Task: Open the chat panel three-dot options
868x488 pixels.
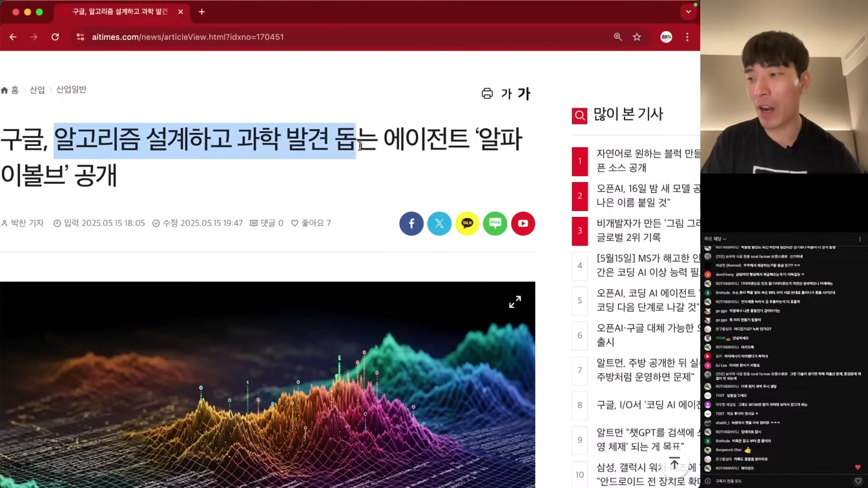Action: pos(860,239)
